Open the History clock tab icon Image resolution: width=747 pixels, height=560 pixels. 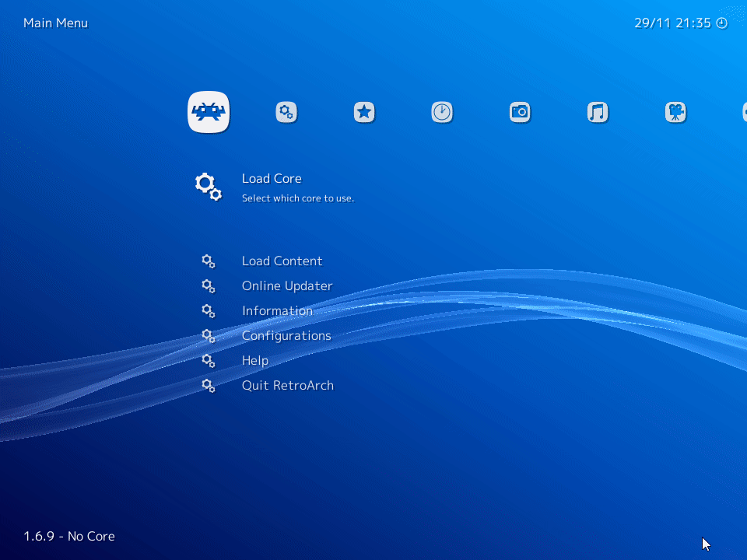[442, 112]
